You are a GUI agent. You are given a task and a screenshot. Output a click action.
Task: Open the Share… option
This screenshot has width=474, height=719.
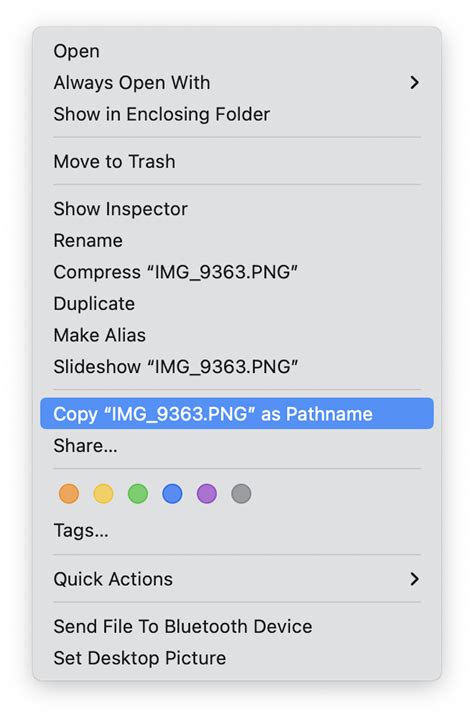(x=237, y=445)
